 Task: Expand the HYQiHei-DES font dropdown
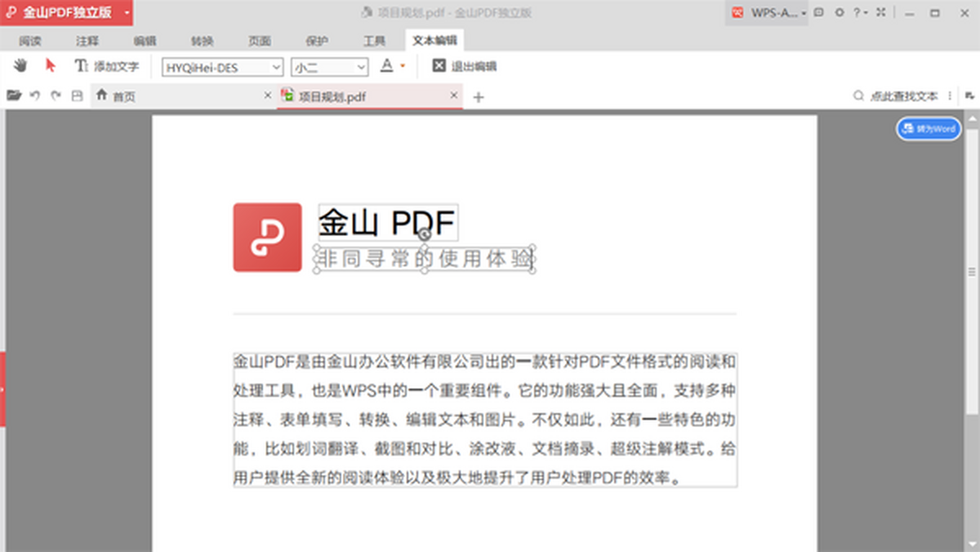coord(276,68)
